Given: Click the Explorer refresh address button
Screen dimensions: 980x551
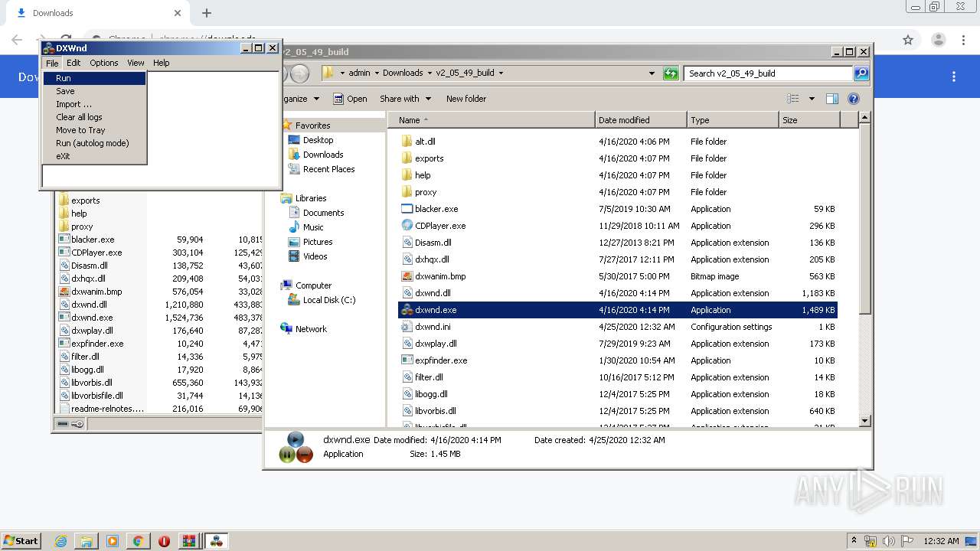Looking at the screenshot, I should click(x=671, y=73).
